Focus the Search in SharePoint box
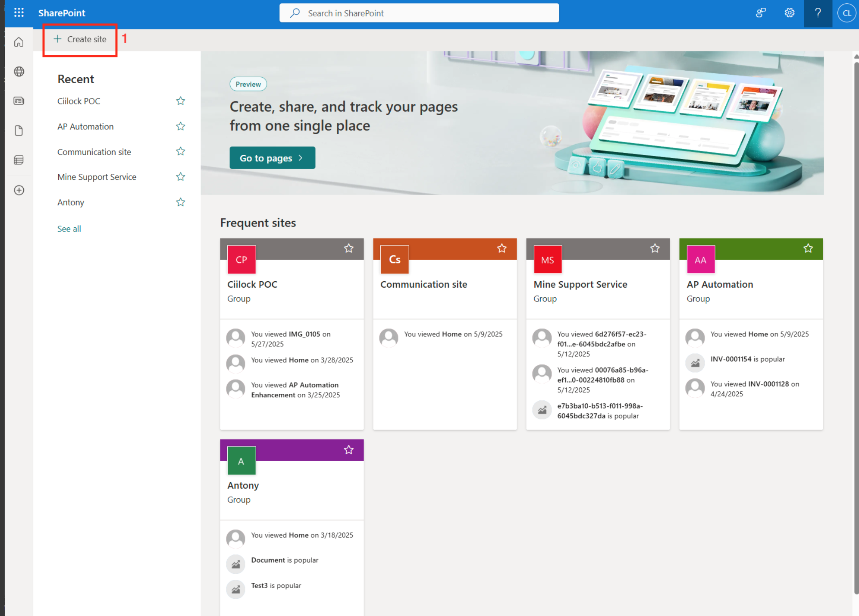Image resolution: width=859 pixels, height=616 pixels. click(x=419, y=13)
